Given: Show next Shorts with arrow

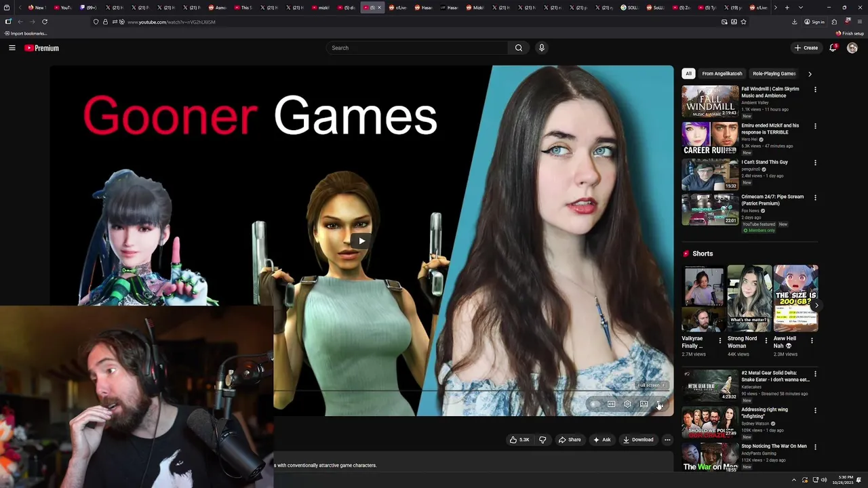Looking at the screenshot, I should [x=816, y=306].
